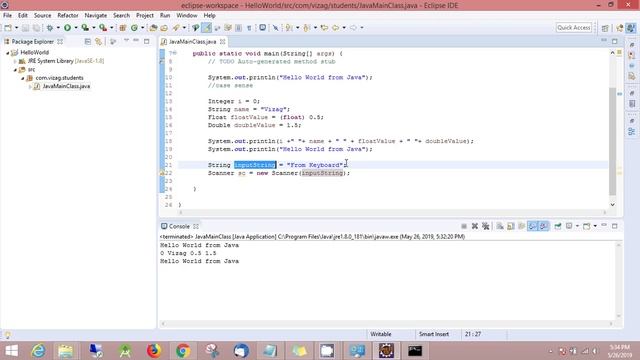This screenshot has width=640, height=360.
Task: Toggle Mark Occurrences in toolbar
Action: click(207, 28)
